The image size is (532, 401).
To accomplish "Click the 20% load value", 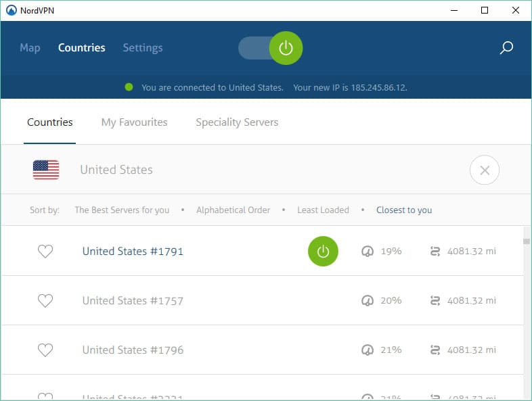I will (x=391, y=300).
